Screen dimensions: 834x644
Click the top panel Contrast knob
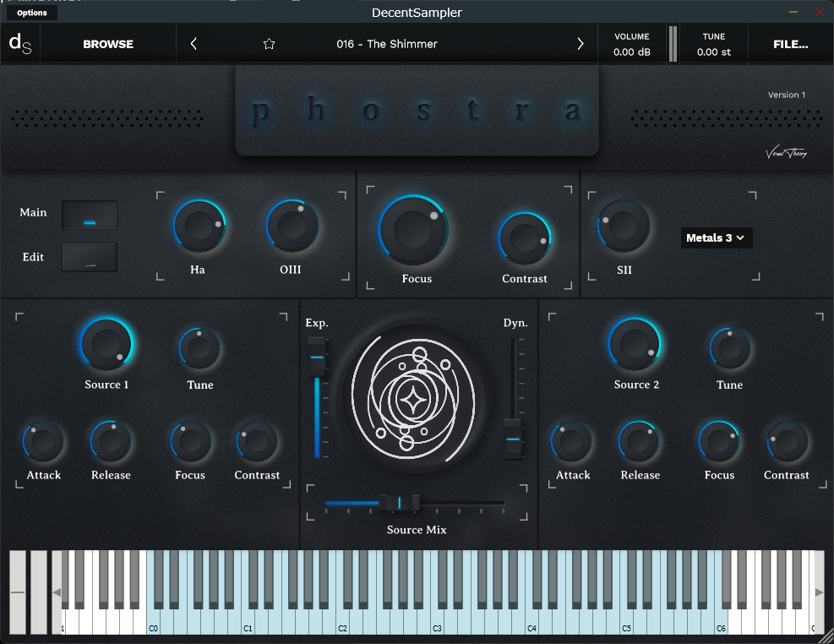[x=525, y=238]
